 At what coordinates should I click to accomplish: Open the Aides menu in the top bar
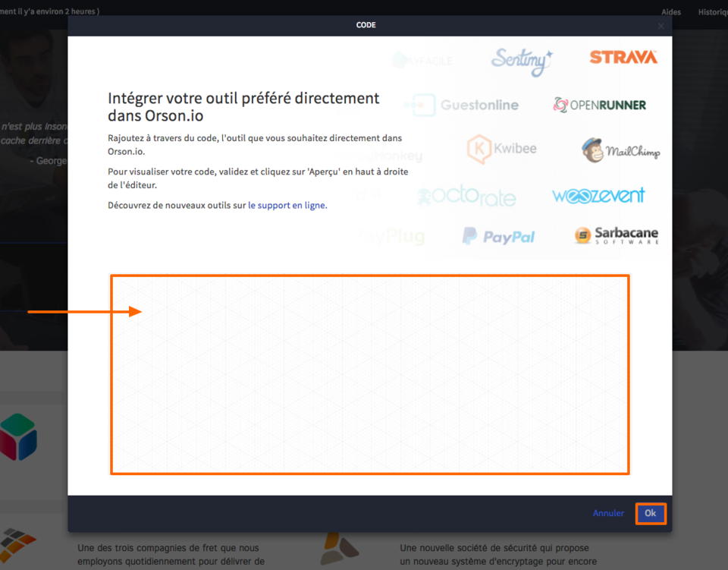click(x=671, y=12)
